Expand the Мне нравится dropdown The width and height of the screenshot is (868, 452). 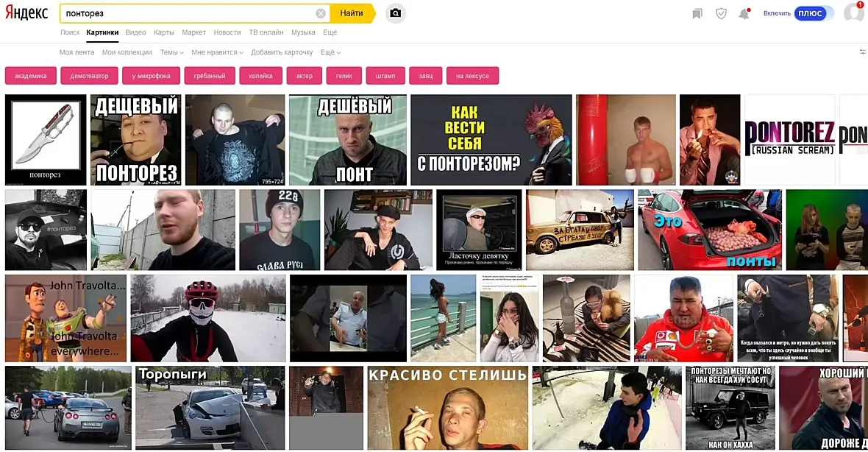click(217, 52)
